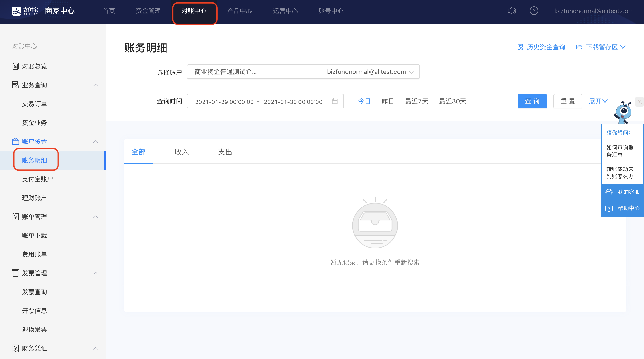Open 对账中心 in top navigation
The width and height of the screenshot is (644, 359).
[x=194, y=11]
